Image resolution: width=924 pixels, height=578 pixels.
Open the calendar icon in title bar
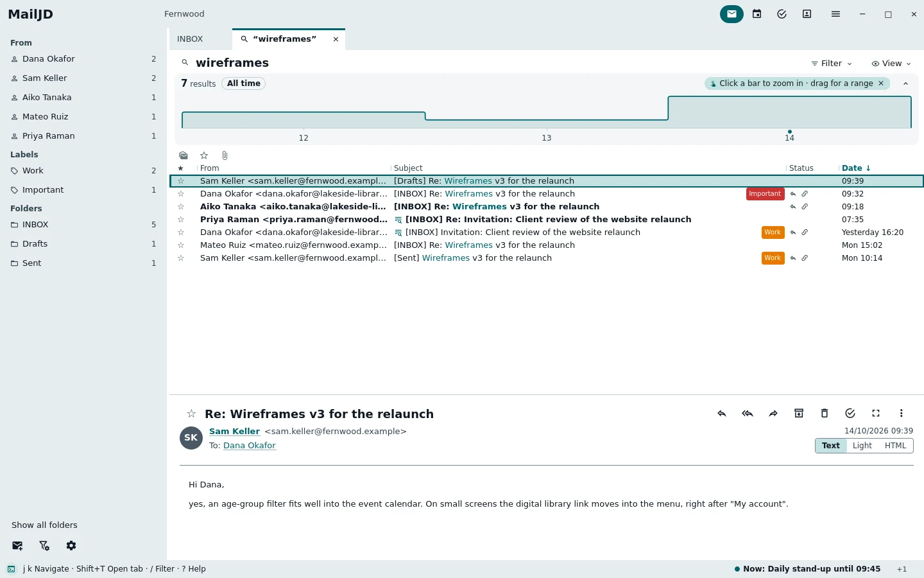(x=757, y=14)
